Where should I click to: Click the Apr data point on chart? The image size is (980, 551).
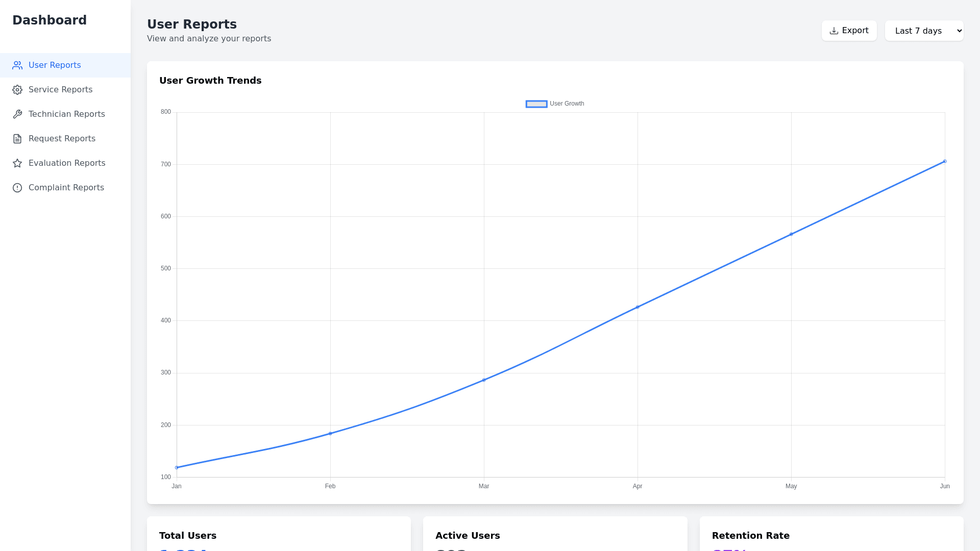coord(638,307)
